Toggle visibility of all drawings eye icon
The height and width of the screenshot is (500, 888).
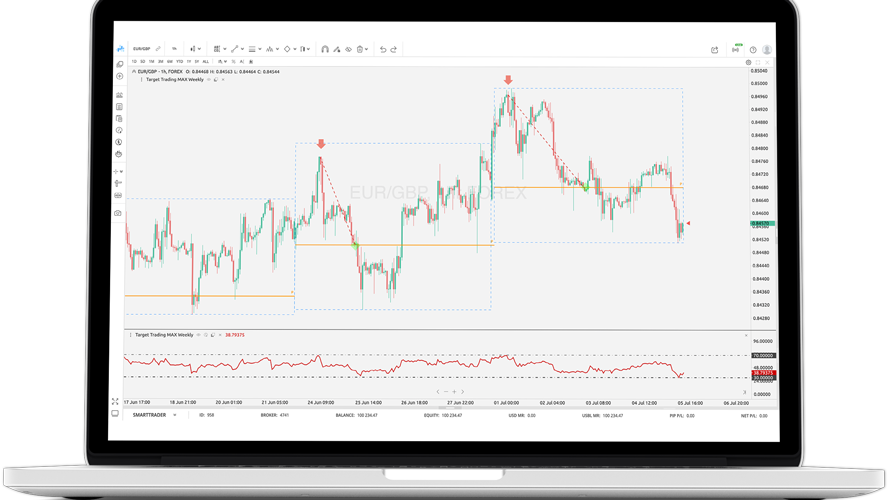point(348,49)
